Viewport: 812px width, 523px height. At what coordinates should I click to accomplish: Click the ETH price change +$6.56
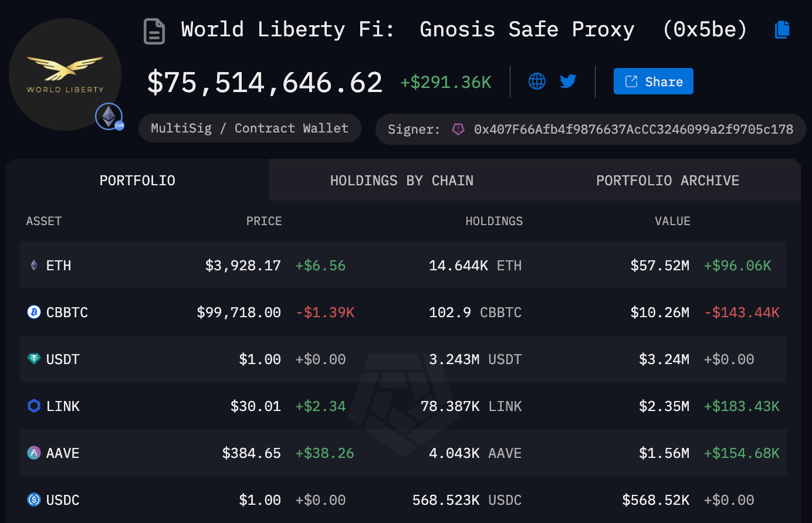[x=320, y=266]
